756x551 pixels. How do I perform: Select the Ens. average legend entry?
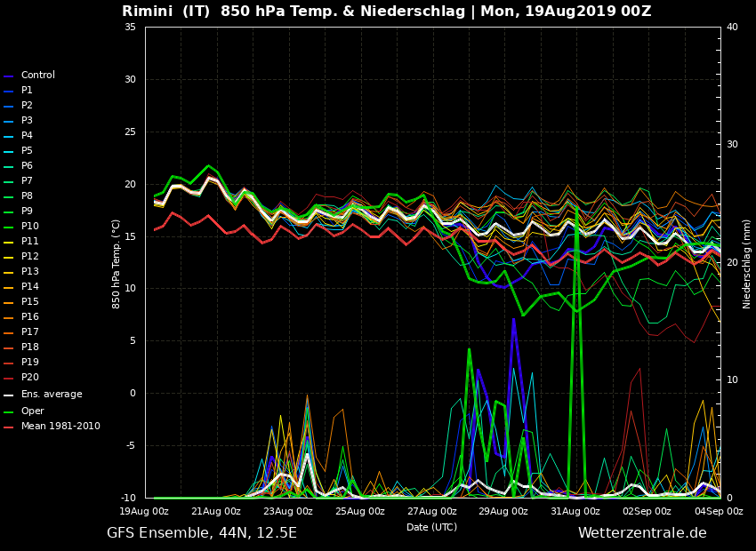(x=51, y=395)
